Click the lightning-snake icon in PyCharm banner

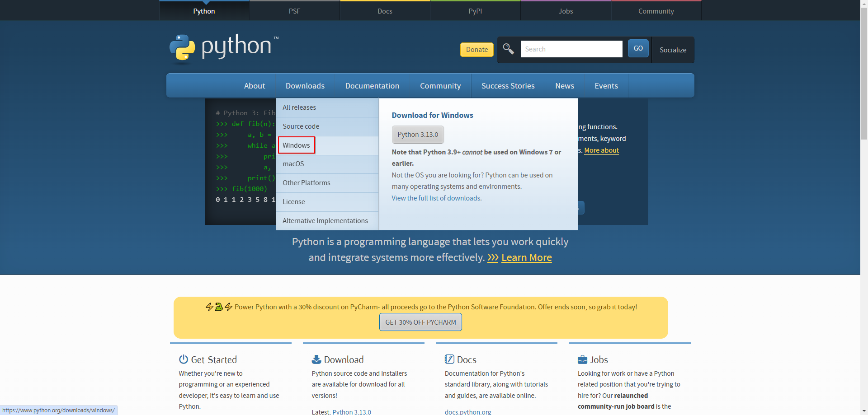pos(219,307)
